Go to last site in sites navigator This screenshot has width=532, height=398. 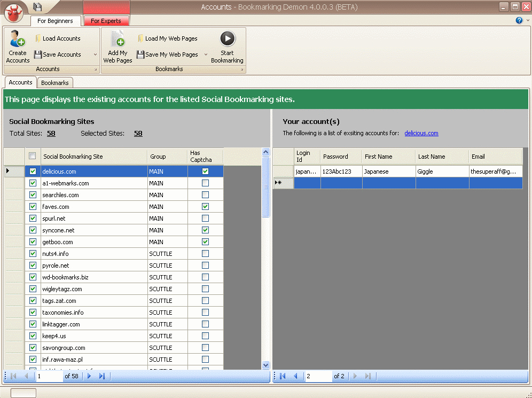(102, 376)
